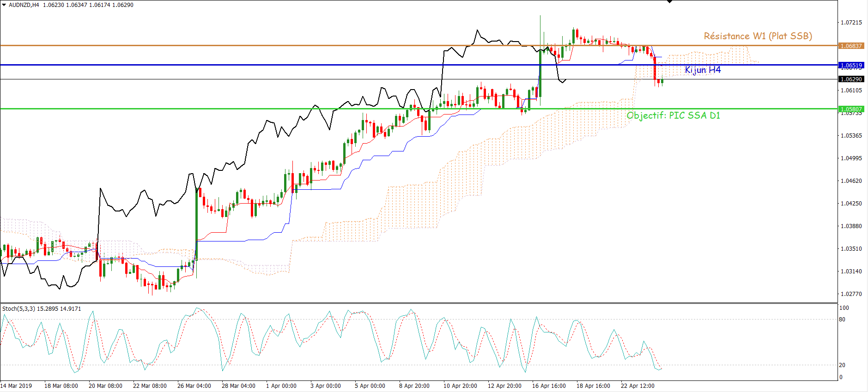Select the orange Résistance W1 (Plat SSB) label
The height and width of the screenshot is (392, 868).
(x=758, y=36)
